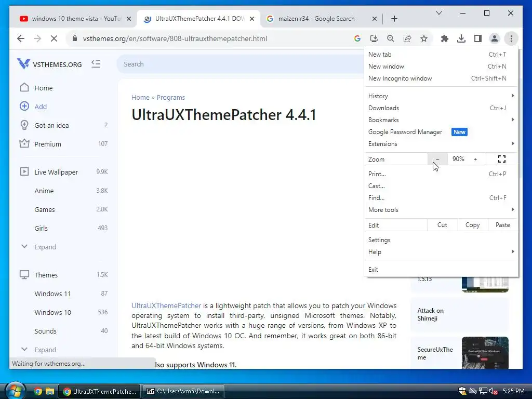Expand the More tools submenu
This screenshot has width=532, height=399.
[x=441, y=210]
